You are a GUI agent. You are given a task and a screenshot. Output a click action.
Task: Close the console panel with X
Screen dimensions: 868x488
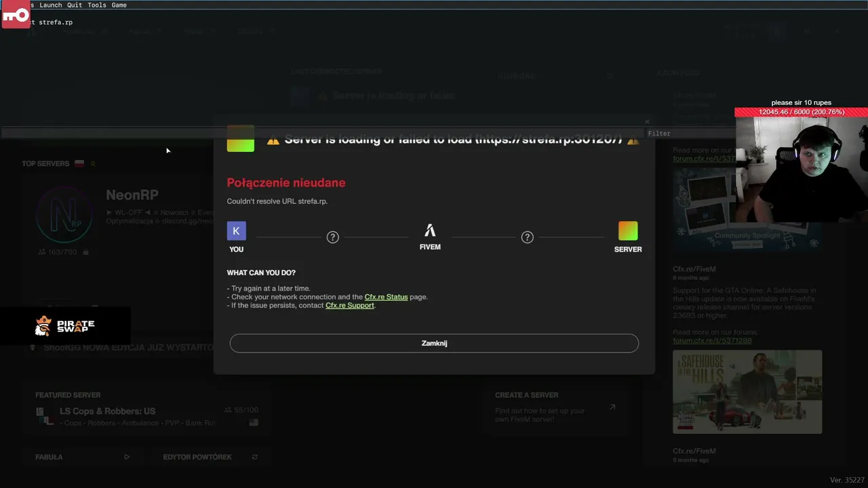(647, 122)
